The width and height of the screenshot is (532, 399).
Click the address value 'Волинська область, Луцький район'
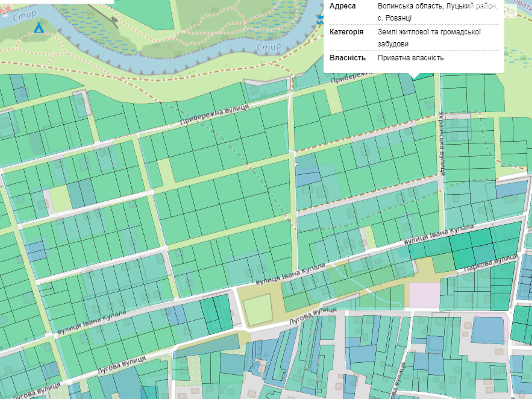point(438,6)
